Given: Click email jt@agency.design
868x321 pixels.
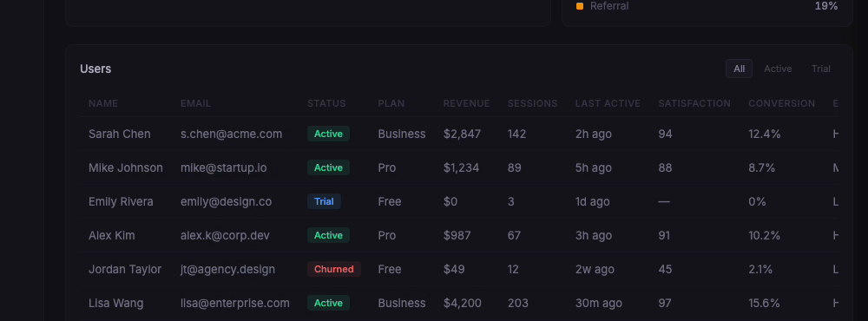Looking at the screenshot, I should pos(227,269).
